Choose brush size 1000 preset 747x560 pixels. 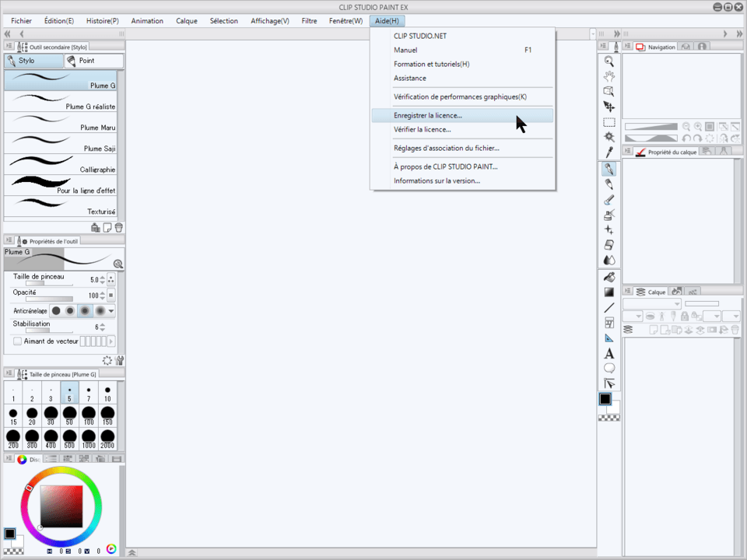[x=89, y=439]
